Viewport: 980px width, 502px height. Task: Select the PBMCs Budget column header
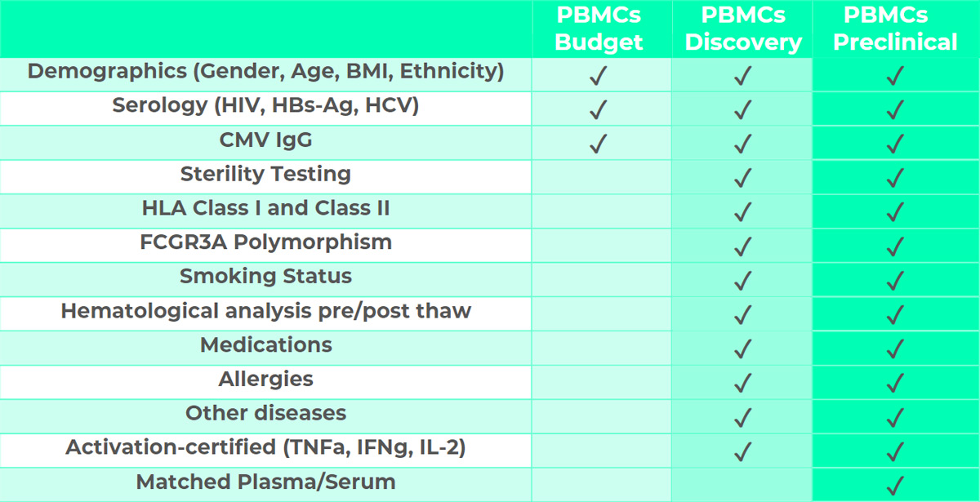point(599,29)
